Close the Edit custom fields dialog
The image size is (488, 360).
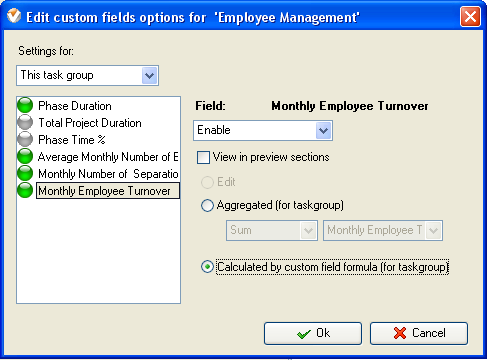click(470, 16)
